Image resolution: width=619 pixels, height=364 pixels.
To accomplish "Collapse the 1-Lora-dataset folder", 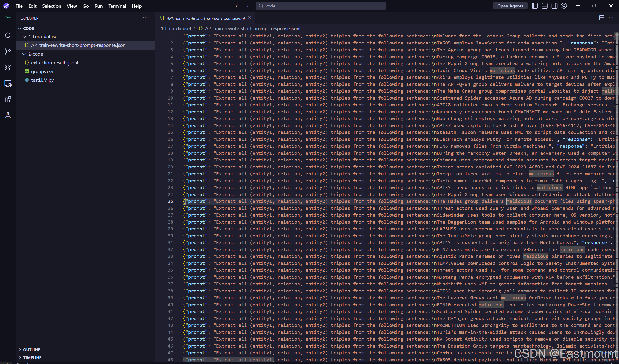I will coord(24,36).
